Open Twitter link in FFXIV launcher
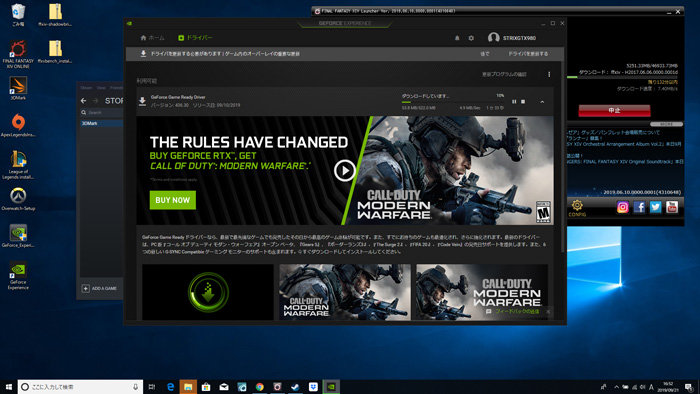 click(655, 207)
